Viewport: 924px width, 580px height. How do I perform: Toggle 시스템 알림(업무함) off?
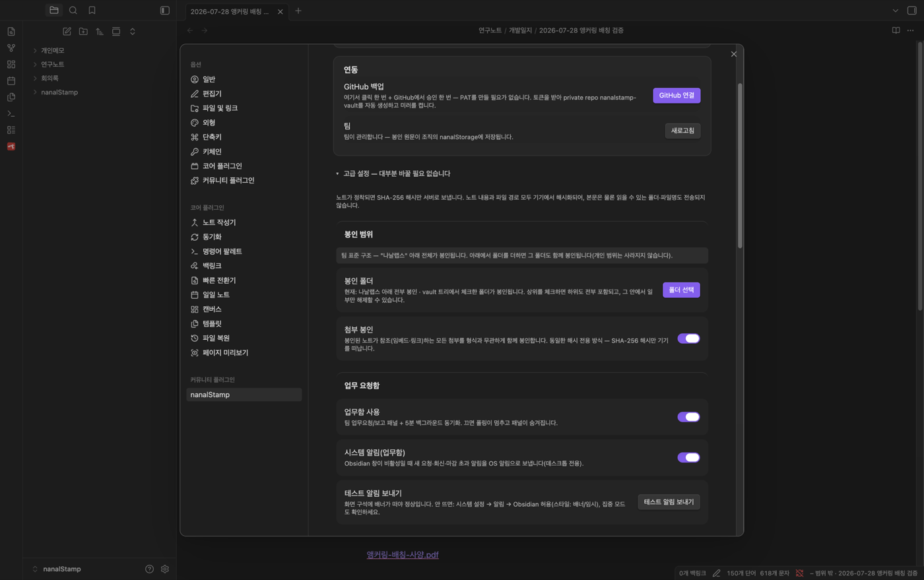pyautogui.click(x=688, y=457)
